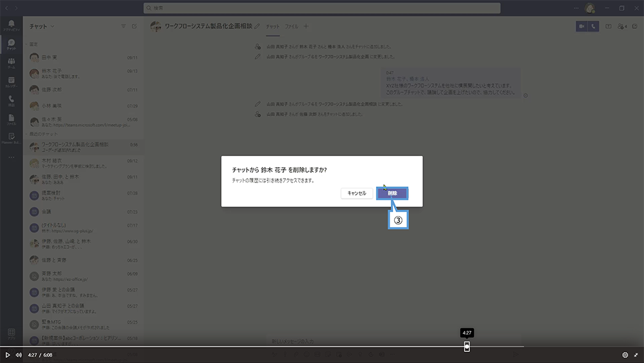This screenshot has width=644, height=363.
Task: Open video player settings gear
Action: pyautogui.click(x=625, y=355)
